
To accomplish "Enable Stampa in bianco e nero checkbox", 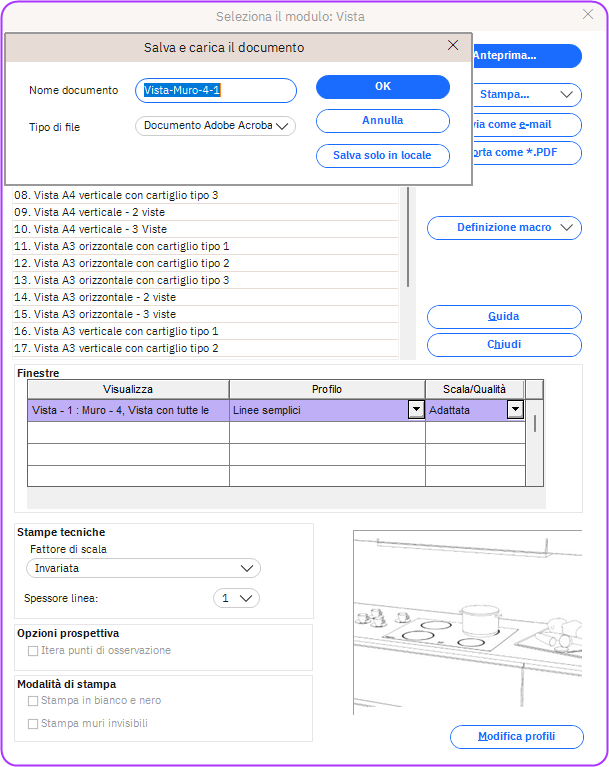I will coord(33,701).
